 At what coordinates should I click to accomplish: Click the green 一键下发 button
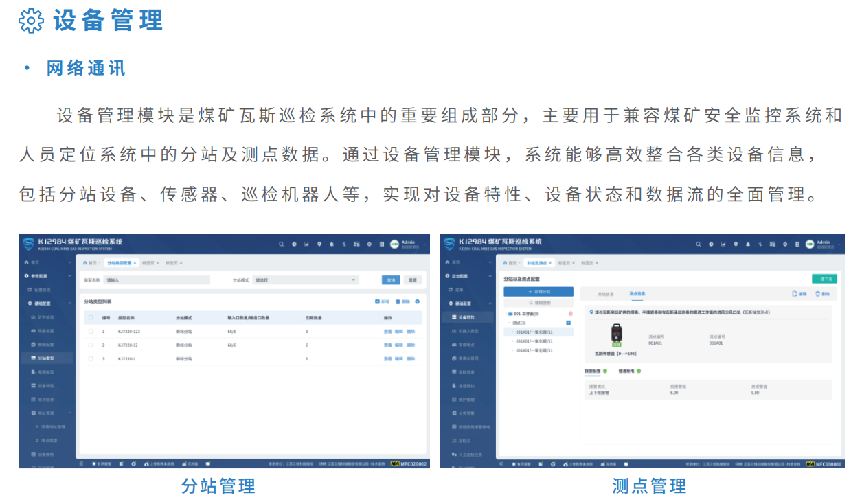(824, 279)
